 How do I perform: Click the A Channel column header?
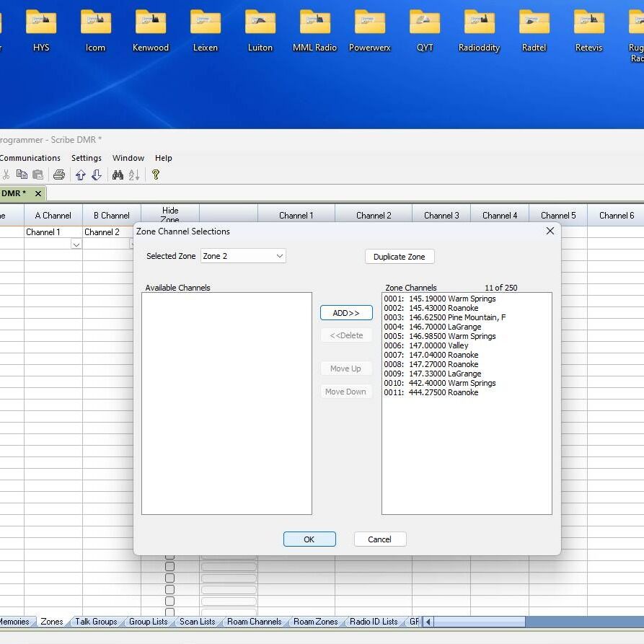tap(53, 215)
